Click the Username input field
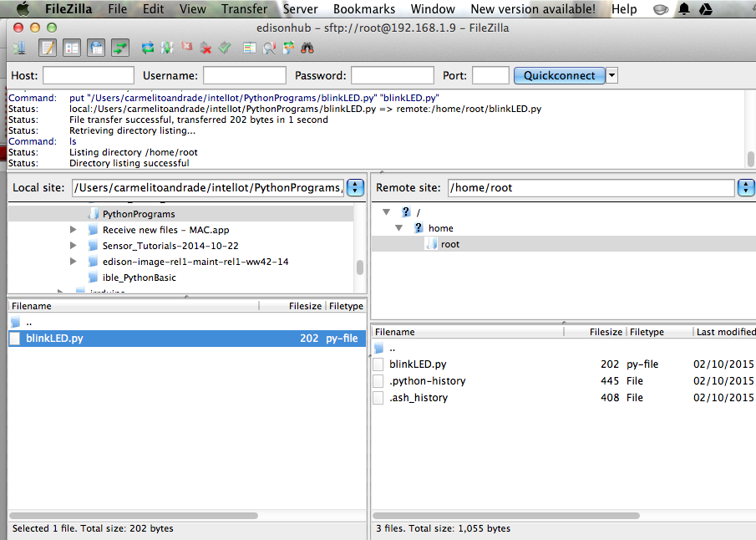This screenshot has height=540, width=756. [245, 75]
